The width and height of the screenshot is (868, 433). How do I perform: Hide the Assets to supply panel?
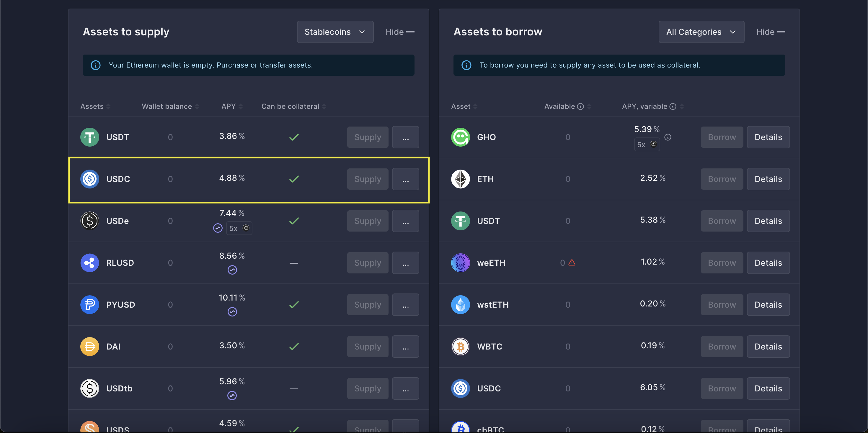400,32
